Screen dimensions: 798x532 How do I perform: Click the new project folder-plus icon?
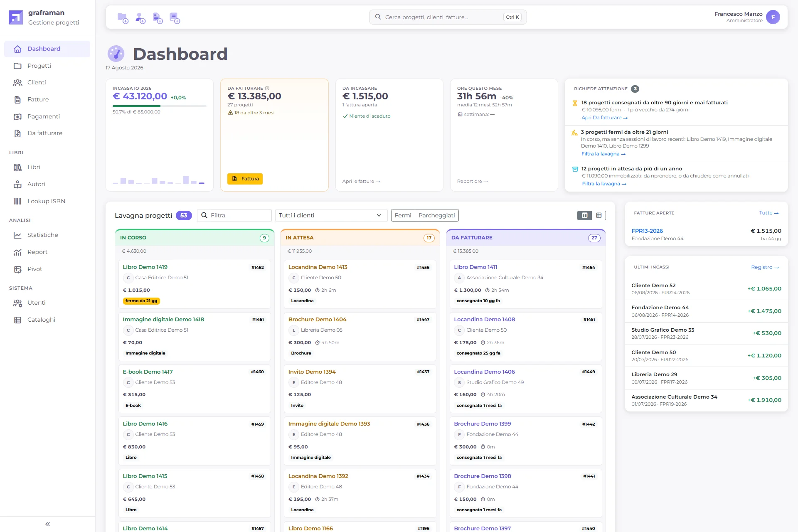(123, 18)
